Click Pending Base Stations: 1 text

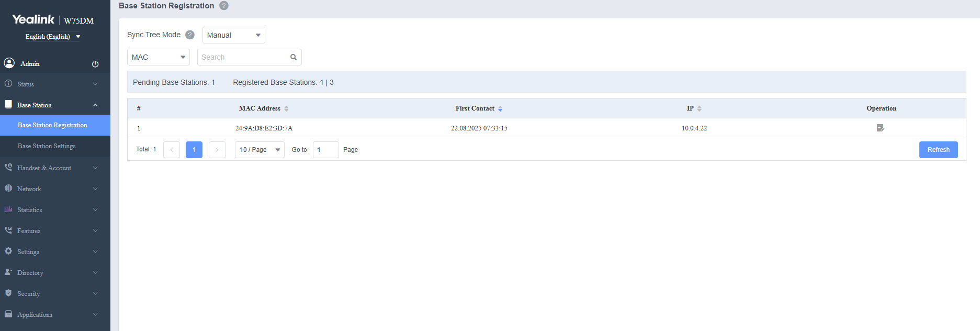[x=174, y=82]
